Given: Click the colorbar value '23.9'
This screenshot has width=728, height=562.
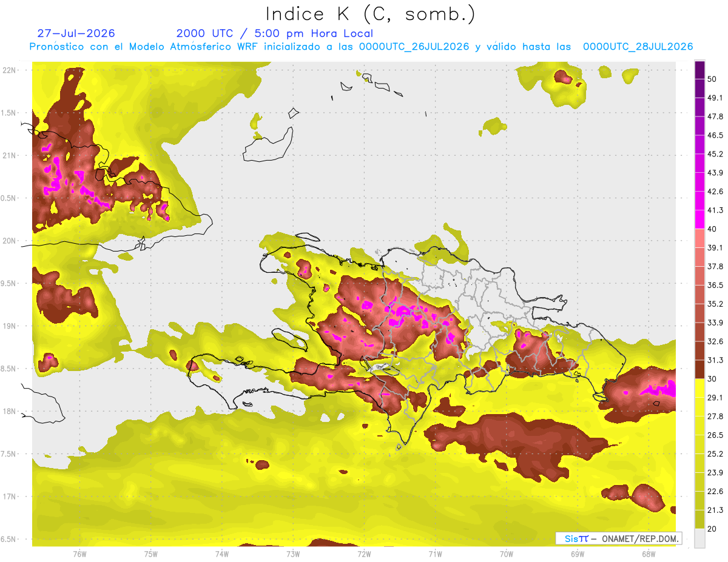Looking at the screenshot, I should click(715, 472).
